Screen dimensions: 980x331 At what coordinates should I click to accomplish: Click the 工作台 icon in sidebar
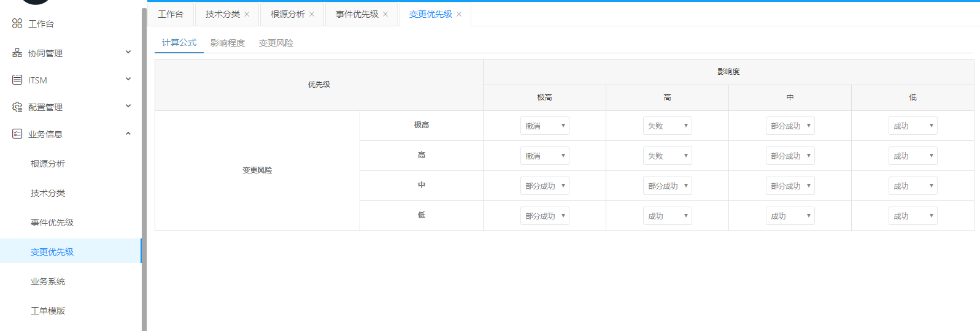(17, 23)
